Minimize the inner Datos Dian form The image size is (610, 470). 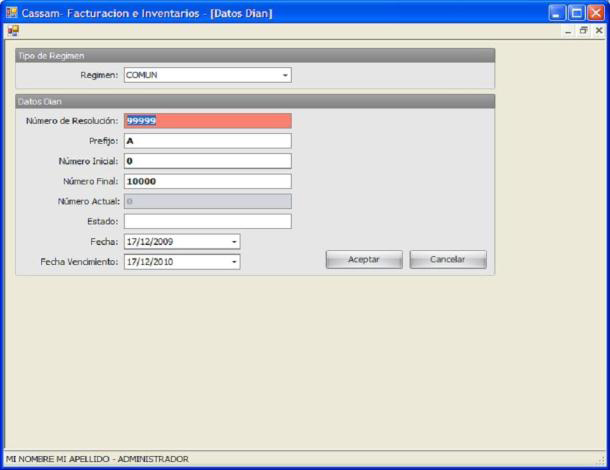[x=569, y=31]
